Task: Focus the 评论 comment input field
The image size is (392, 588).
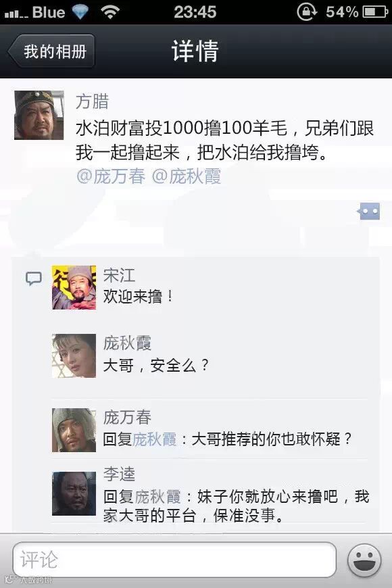Action: click(174, 560)
